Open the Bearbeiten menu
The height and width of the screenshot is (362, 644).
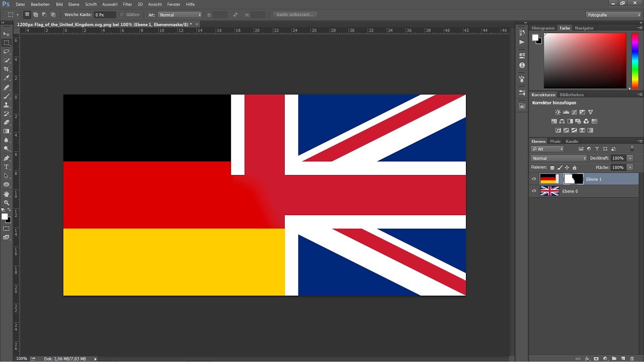(x=40, y=4)
